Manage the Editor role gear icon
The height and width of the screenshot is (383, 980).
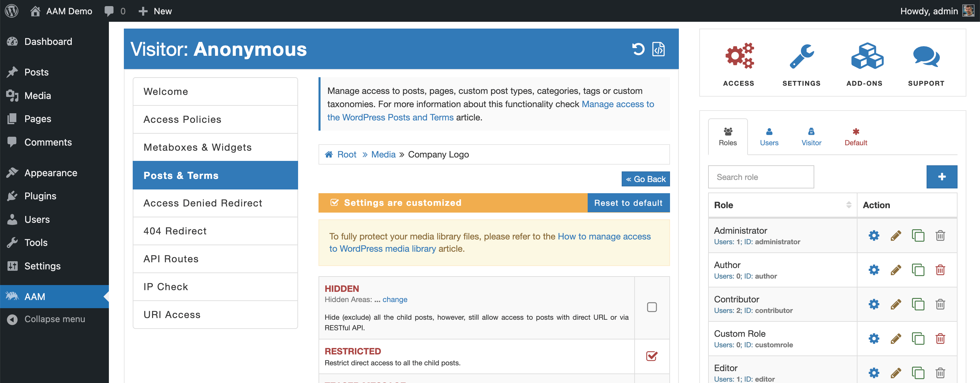[x=874, y=372]
